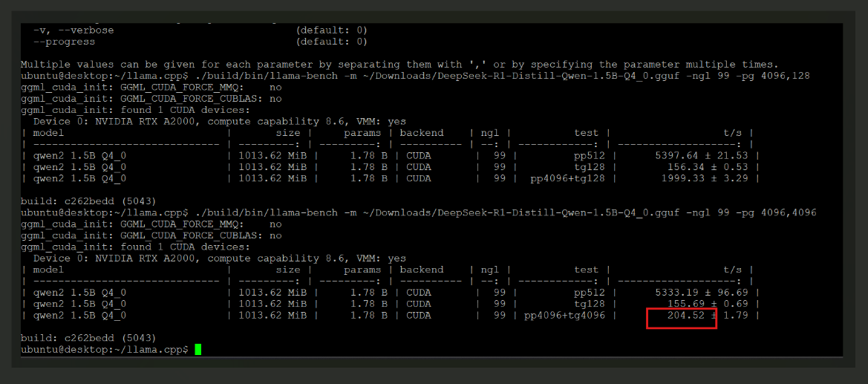Click '(default: 0)' next to --verbose

(x=332, y=30)
